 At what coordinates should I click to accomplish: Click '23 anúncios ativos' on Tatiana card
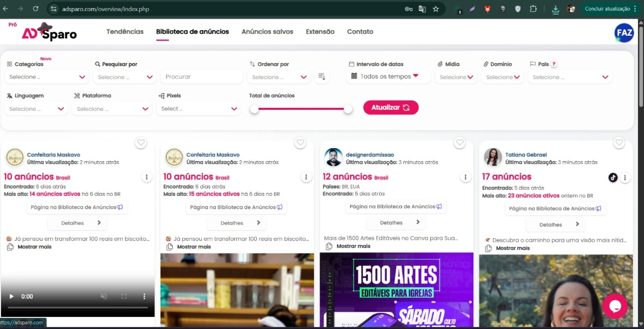coord(533,196)
